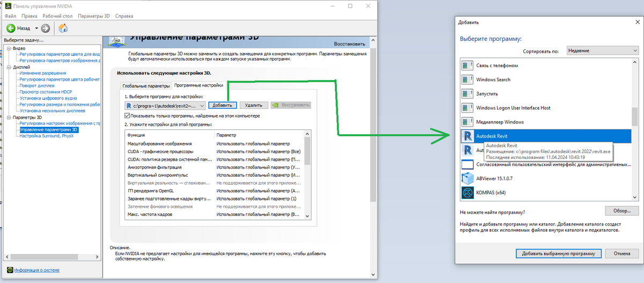Select Управление параметрами 3D tree item
The height and width of the screenshot is (283, 644).
pyautogui.click(x=49, y=129)
